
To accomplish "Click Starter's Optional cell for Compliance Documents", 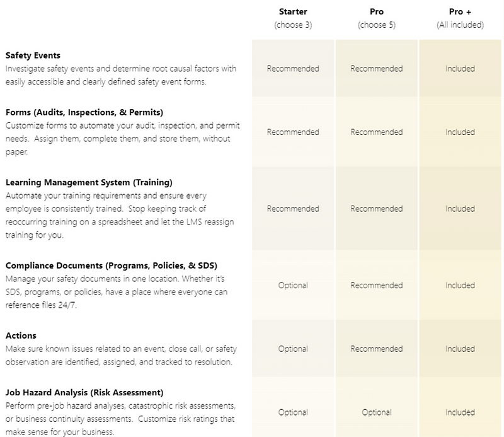I will click(x=293, y=286).
